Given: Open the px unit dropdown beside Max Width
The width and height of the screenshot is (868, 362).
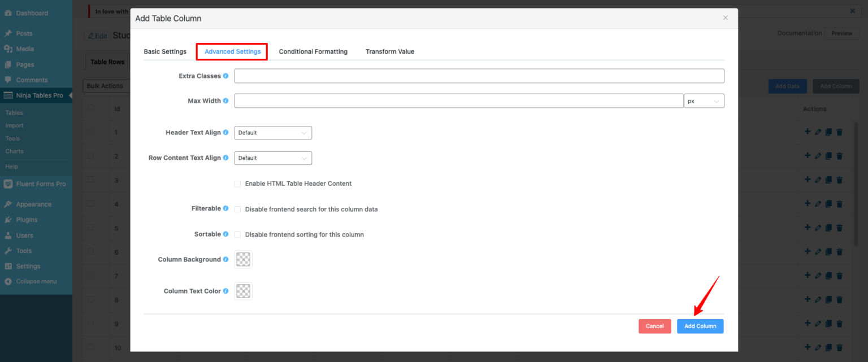Looking at the screenshot, I should (704, 100).
